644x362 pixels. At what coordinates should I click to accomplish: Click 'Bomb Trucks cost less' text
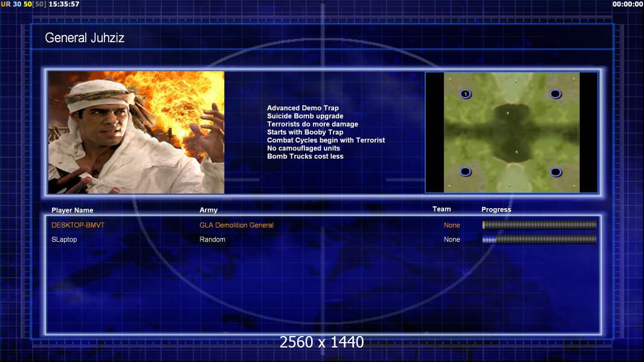tap(305, 156)
